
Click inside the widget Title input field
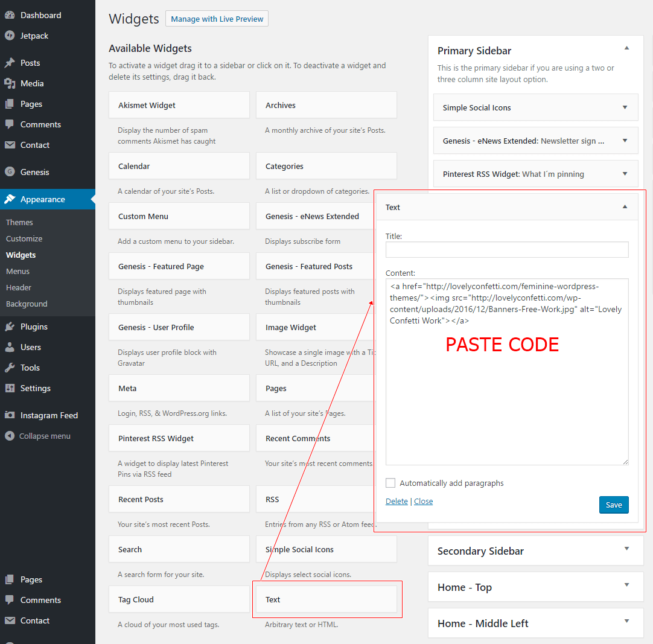506,249
